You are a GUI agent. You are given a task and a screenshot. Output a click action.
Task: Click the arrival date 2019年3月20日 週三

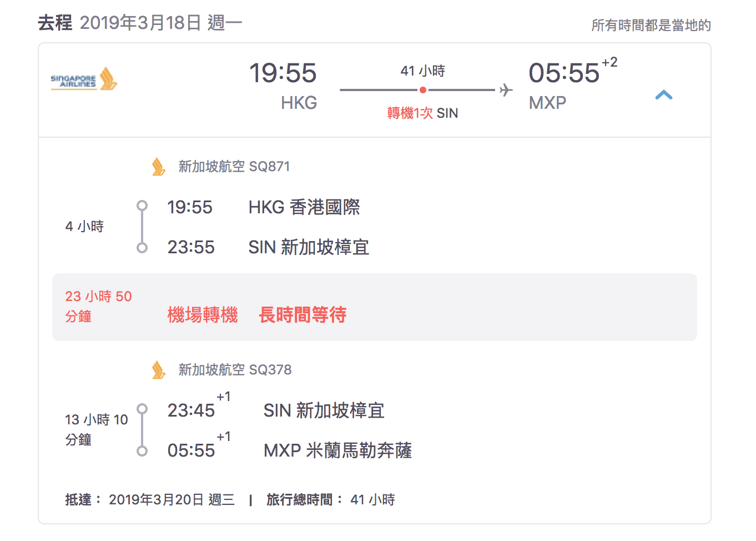(x=170, y=499)
